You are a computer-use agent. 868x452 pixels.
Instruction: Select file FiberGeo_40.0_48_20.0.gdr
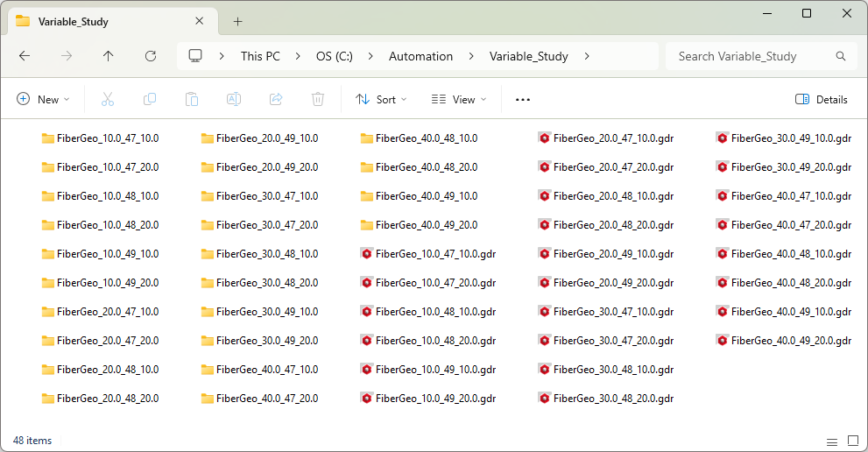tap(783, 282)
